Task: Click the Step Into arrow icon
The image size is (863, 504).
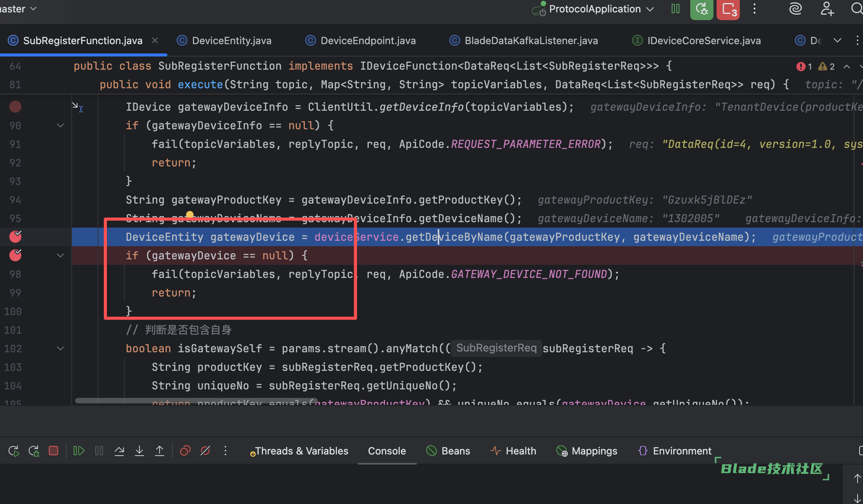Action: tap(139, 451)
